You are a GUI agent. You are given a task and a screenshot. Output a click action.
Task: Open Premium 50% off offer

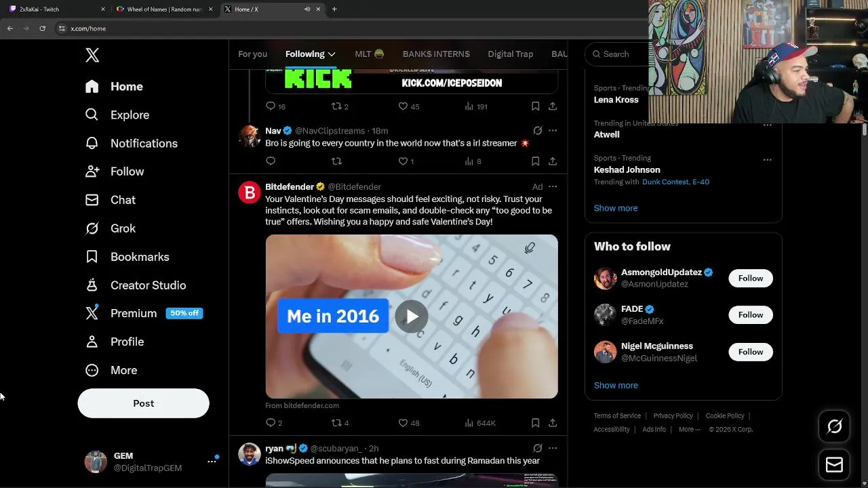coord(144,314)
